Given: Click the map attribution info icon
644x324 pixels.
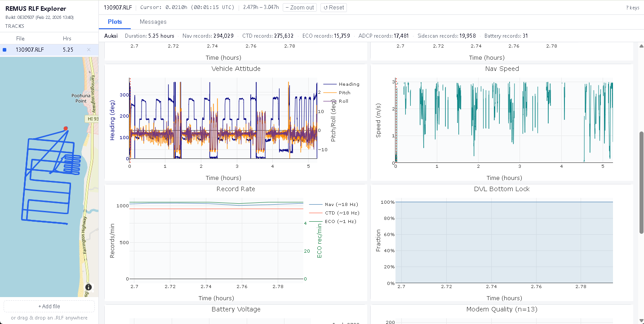Looking at the screenshot, I should (89, 287).
